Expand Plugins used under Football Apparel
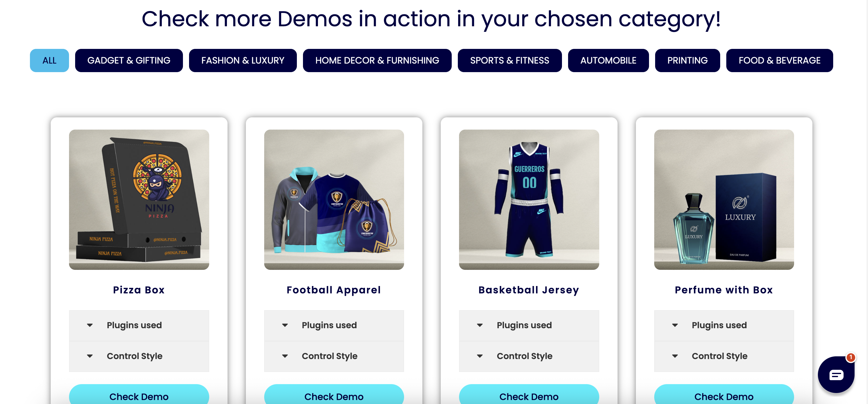The height and width of the screenshot is (404, 868). point(334,325)
